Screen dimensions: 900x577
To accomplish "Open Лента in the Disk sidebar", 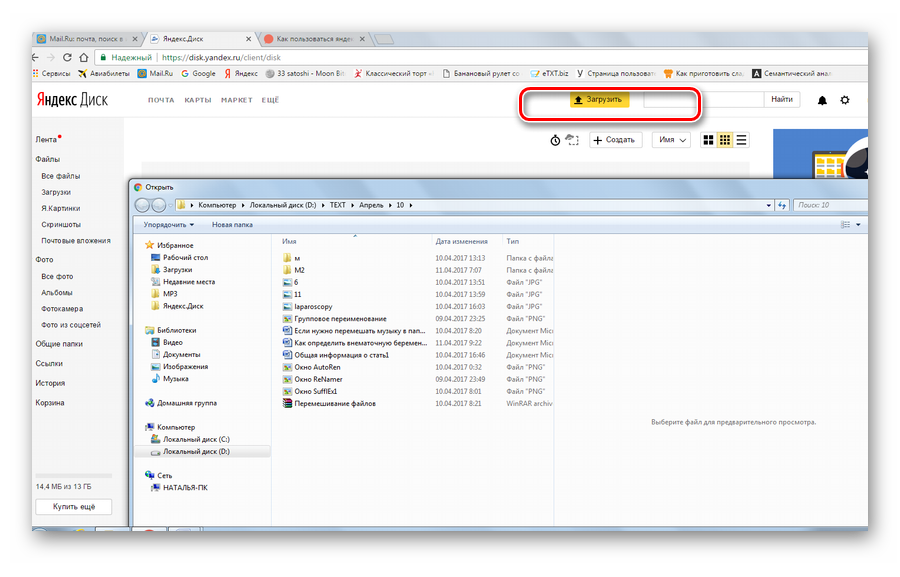I will click(46, 140).
